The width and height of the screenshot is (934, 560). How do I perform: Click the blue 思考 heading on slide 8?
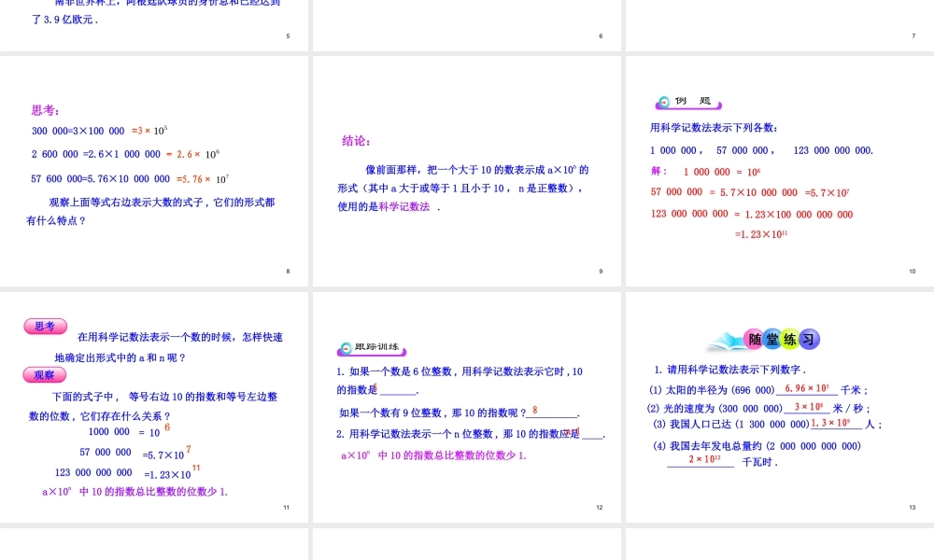tap(42, 109)
